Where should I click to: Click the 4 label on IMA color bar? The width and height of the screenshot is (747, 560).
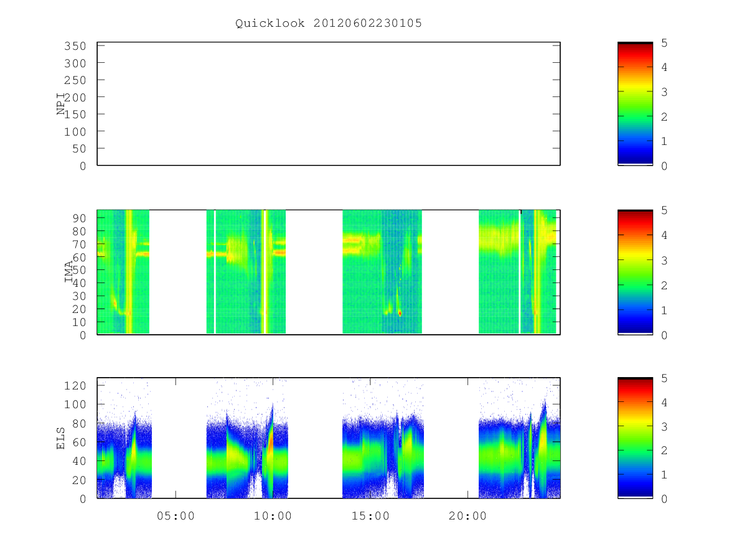(665, 236)
